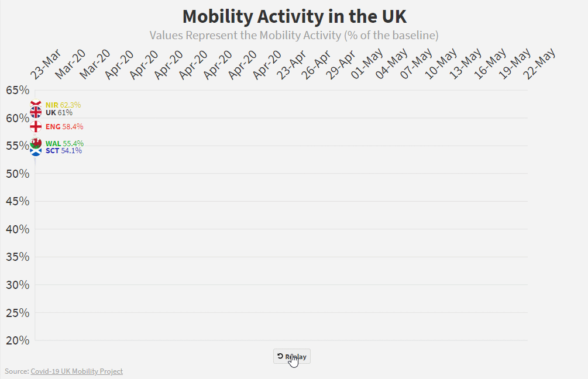The image size is (588, 379).
Task: Select the SCT 54.1% data label
Action: coord(63,151)
